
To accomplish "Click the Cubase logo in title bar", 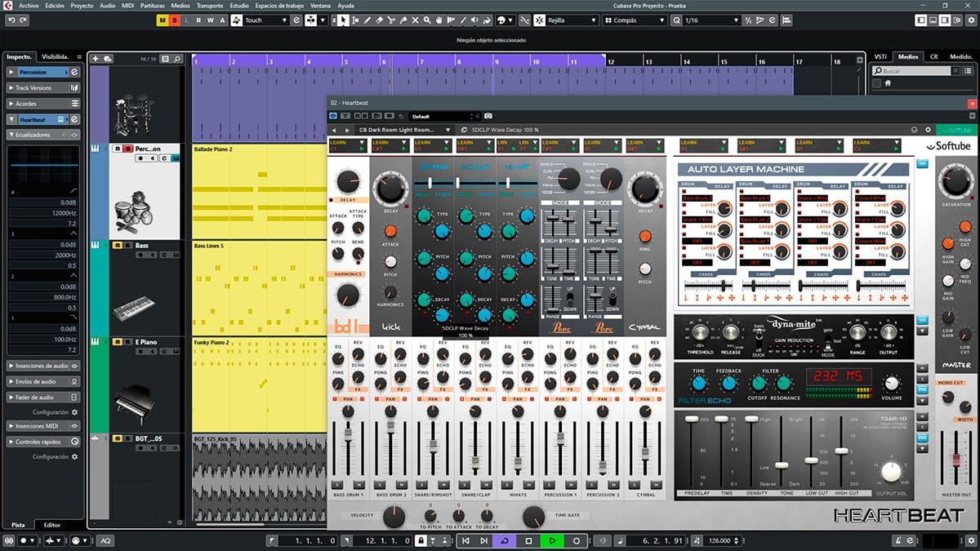I will (x=8, y=5).
